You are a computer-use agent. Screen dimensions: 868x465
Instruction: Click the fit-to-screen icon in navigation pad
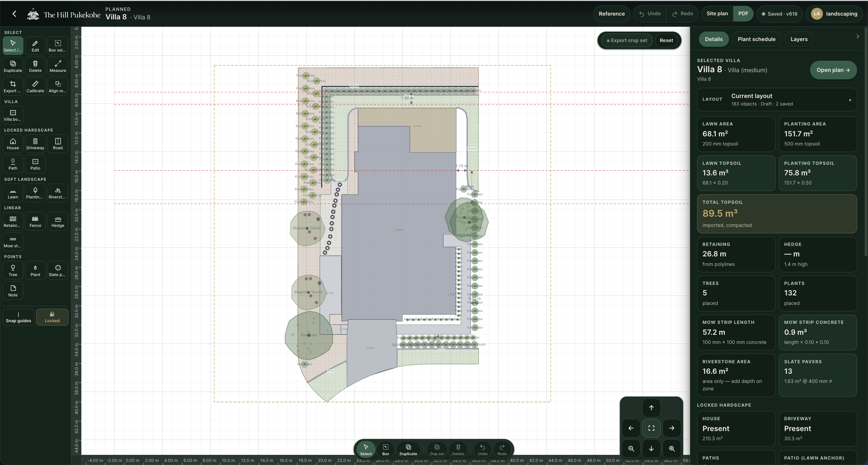(651, 428)
